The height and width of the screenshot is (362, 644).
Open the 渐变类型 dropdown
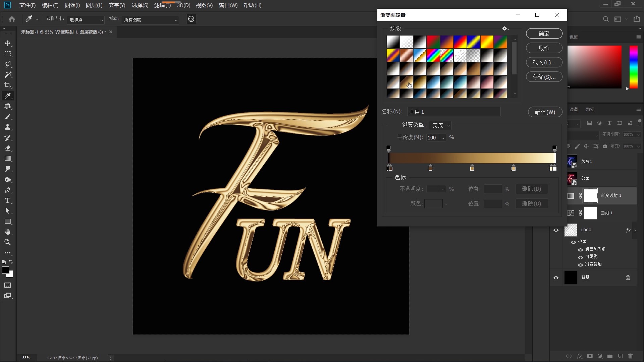pos(440,125)
